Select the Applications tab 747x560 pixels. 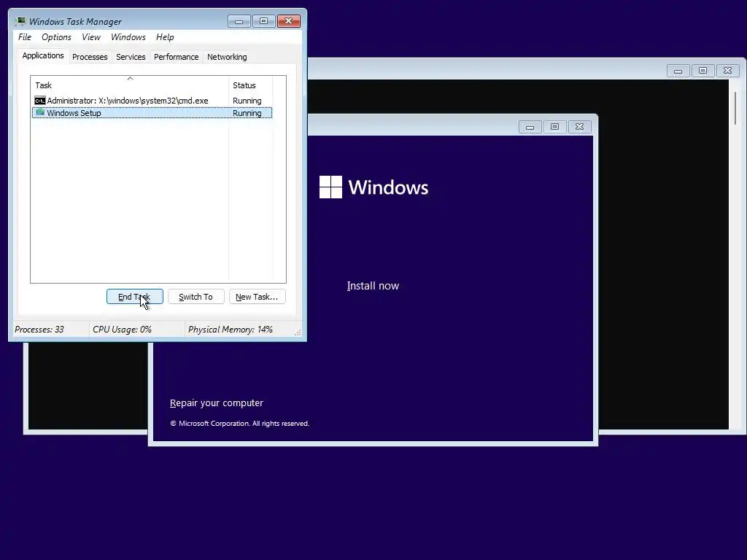43,55
